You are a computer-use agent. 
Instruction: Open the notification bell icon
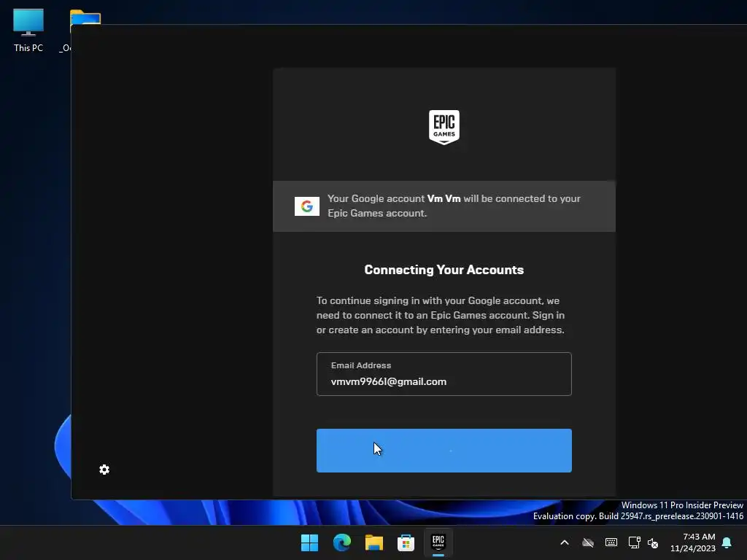727,542
